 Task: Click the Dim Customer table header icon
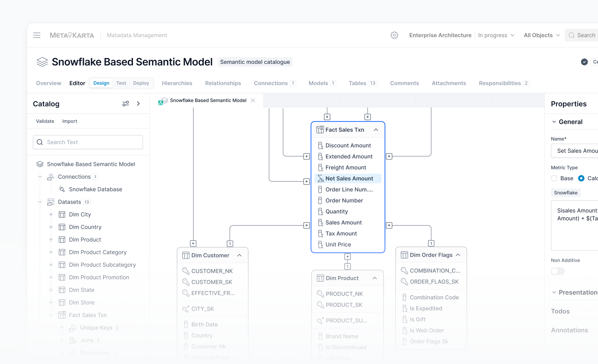click(186, 255)
